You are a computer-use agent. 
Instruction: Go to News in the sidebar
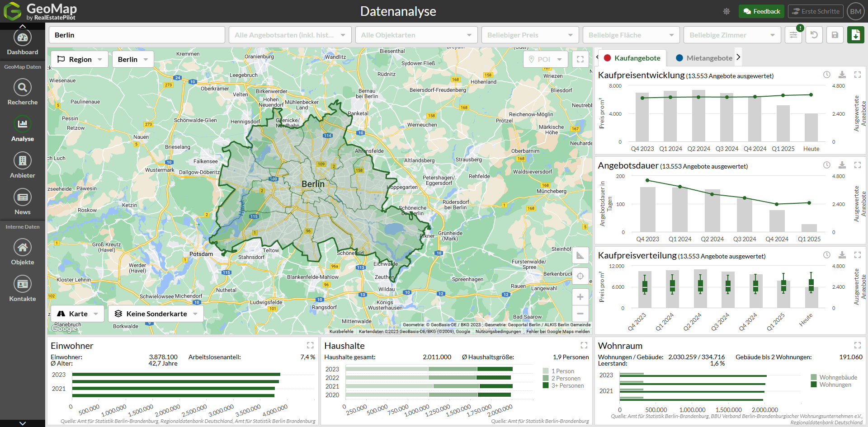pos(22,197)
